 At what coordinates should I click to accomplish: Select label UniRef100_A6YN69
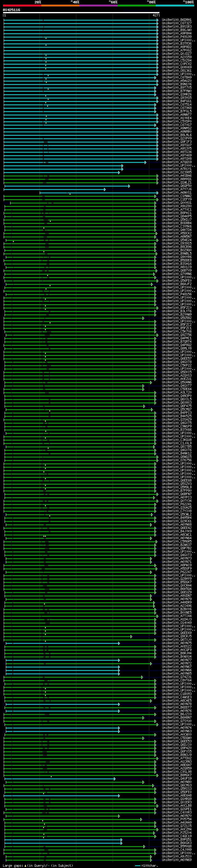177,860
